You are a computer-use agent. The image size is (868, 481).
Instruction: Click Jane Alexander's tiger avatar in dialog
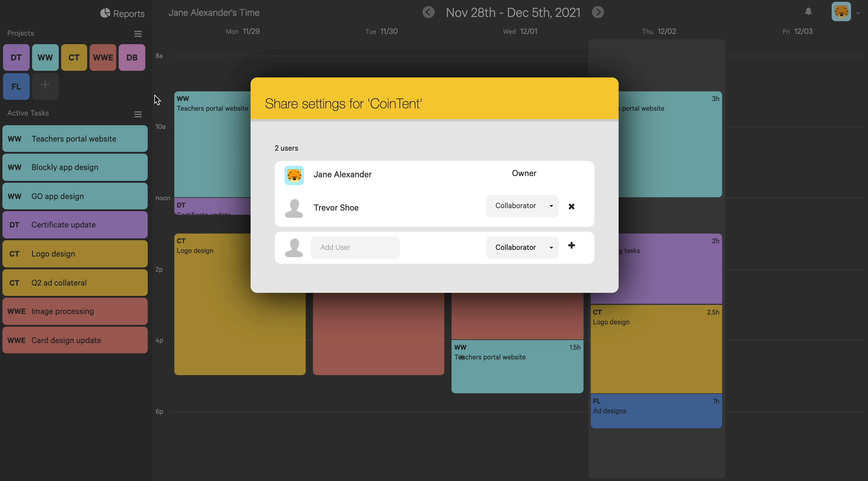(294, 175)
